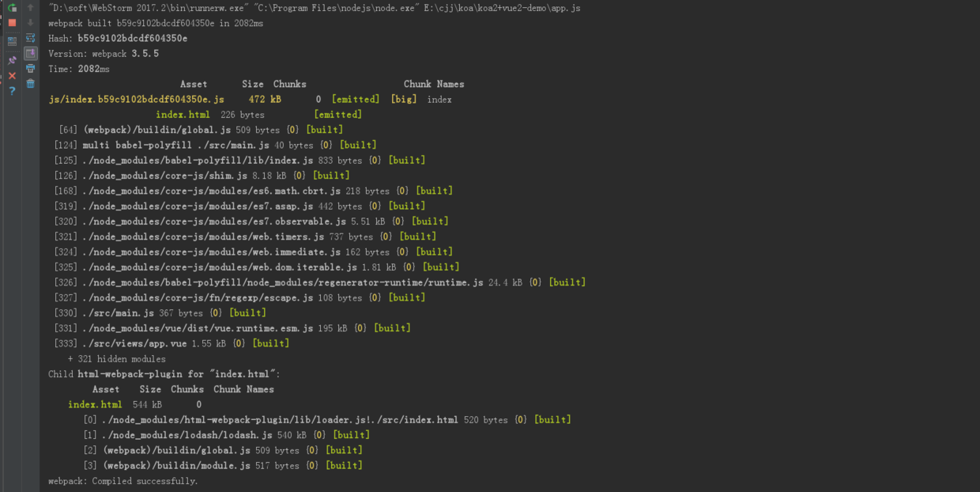Viewport: 980px width, 492px height.
Task: Toggle soft-wrap for console output
Action: [x=31, y=38]
